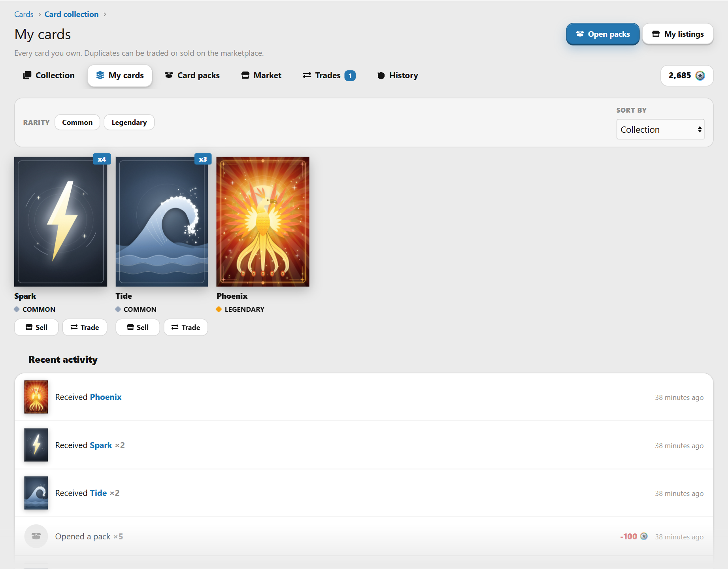728x569 pixels.
Task: Switch to the Market tab
Action: [x=261, y=75]
